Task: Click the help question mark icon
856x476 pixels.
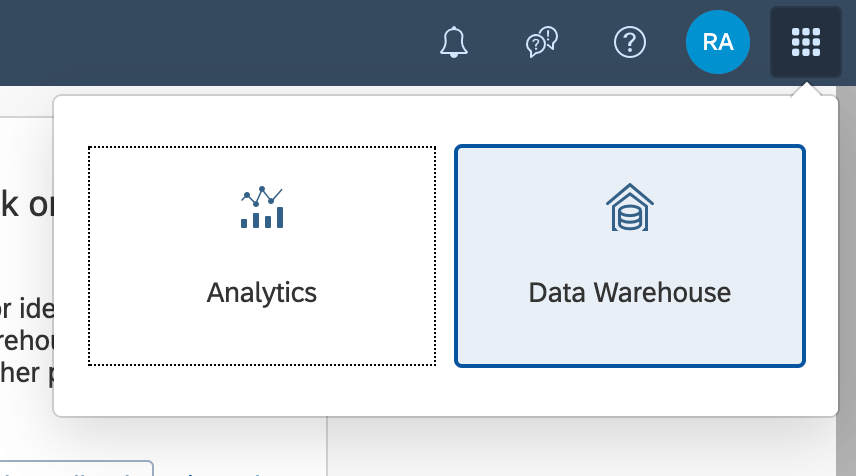Action: [x=629, y=42]
